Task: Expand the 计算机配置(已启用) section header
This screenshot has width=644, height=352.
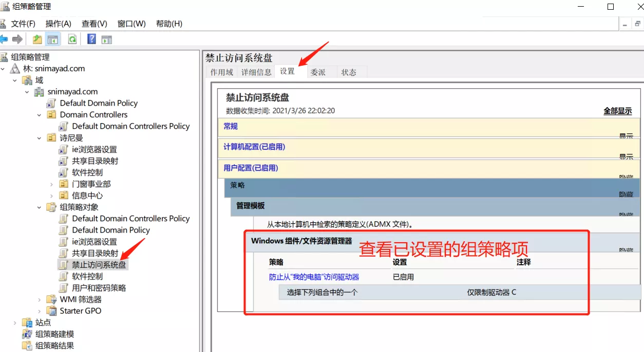Action: 254,147
